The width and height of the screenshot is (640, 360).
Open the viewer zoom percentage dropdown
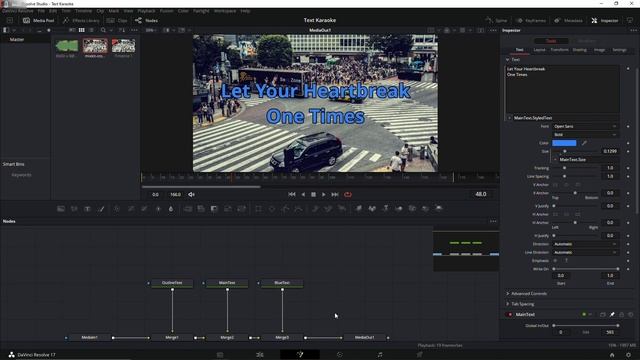152,30
